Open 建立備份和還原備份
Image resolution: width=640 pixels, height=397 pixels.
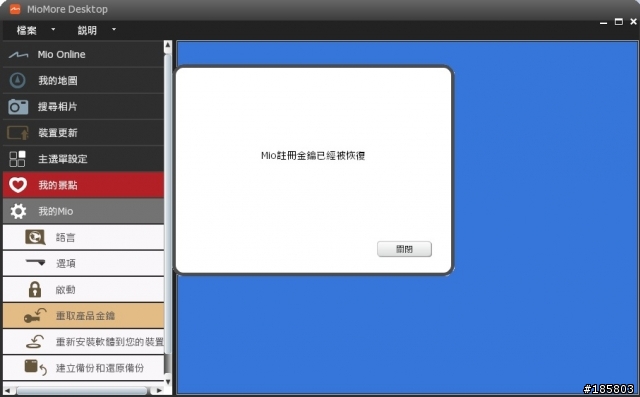coord(83,368)
